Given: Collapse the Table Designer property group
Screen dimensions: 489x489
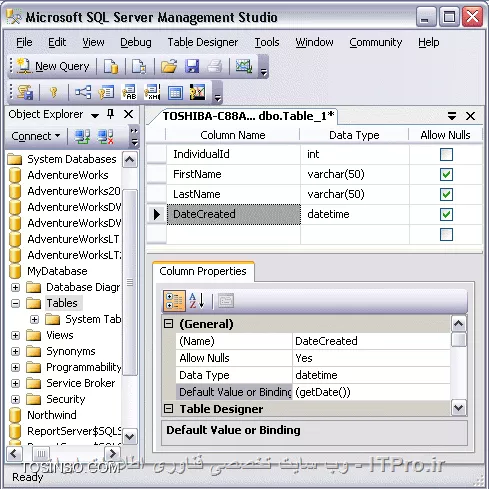Looking at the screenshot, I should click(x=169, y=409).
